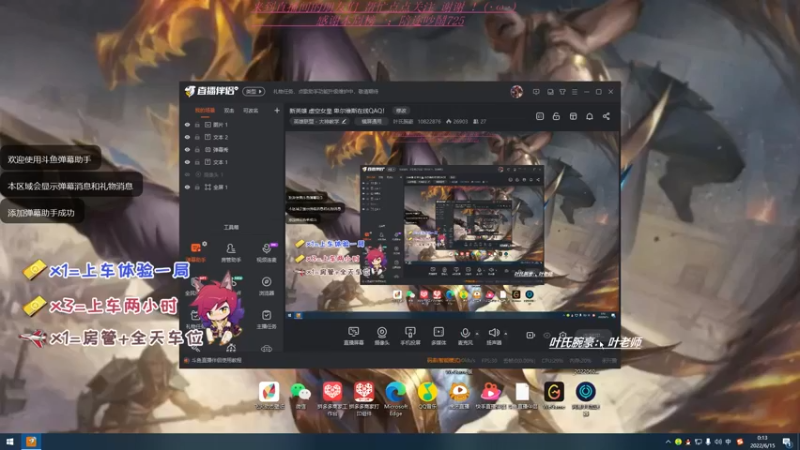The width and height of the screenshot is (800, 450).
Task: Click the 修改 button beside stream title
Action: click(x=401, y=111)
